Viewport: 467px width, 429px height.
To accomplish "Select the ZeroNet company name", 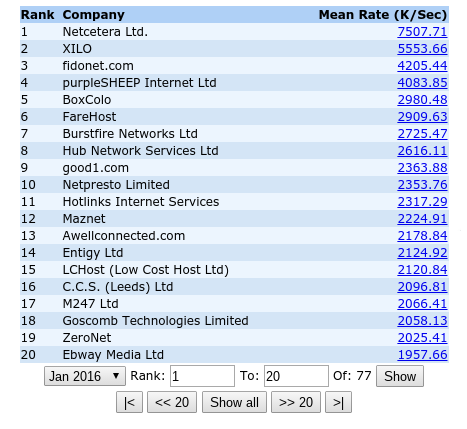I will click(x=87, y=338).
